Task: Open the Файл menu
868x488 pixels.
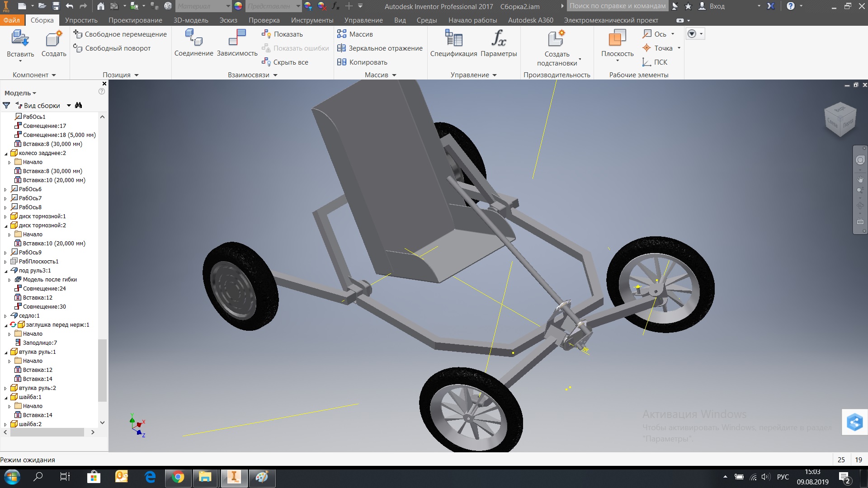Action: click(12, 20)
